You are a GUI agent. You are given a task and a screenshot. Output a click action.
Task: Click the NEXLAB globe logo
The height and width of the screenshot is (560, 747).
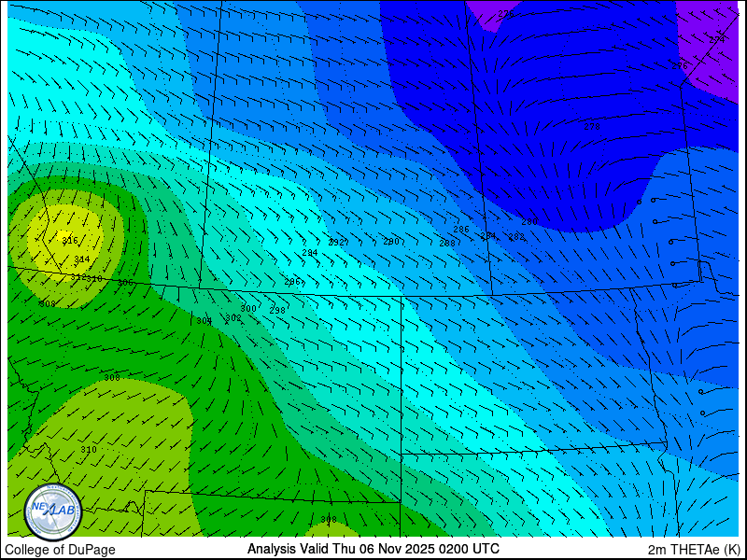point(53,511)
